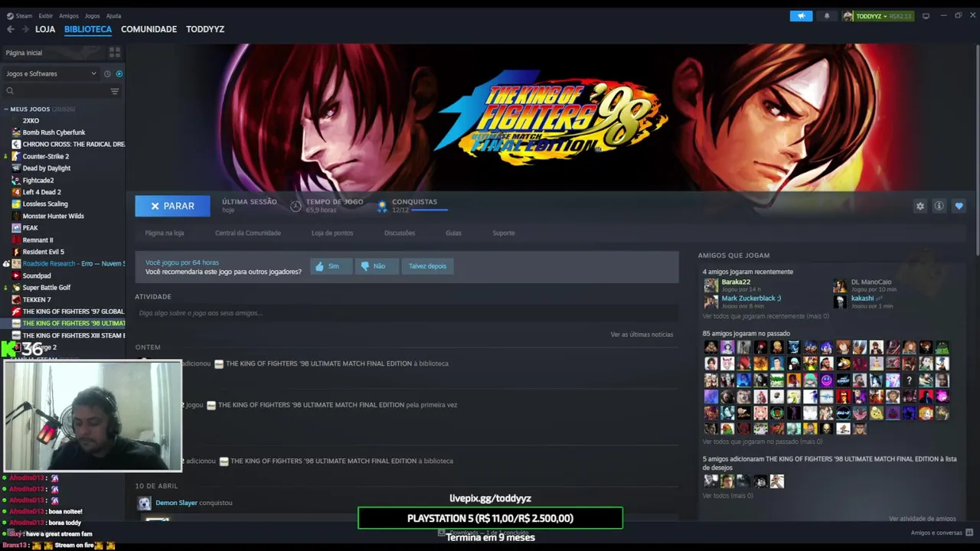Open friend Mark Zuckerblack profile
Image resolution: width=980 pixels, height=551 pixels.
(751, 298)
